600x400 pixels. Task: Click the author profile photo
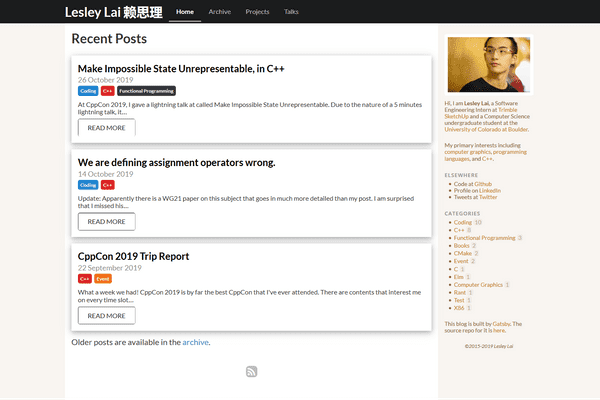pos(489,64)
